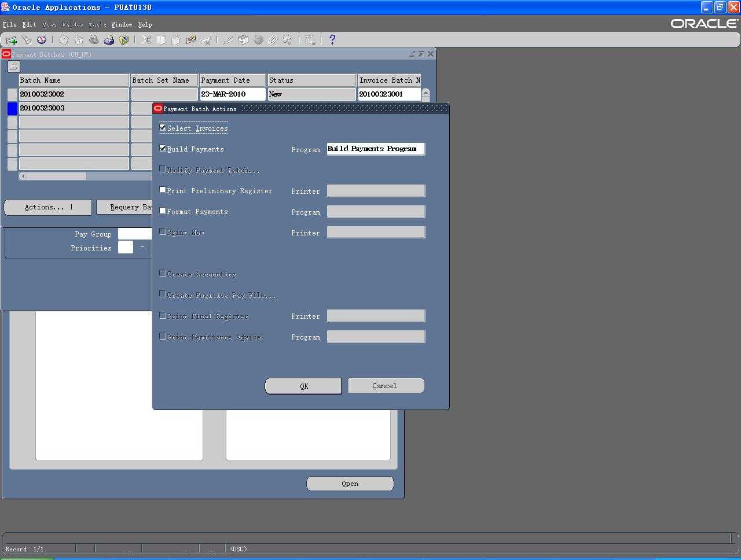Click the Print Final Register Printer field

[376, 315]
